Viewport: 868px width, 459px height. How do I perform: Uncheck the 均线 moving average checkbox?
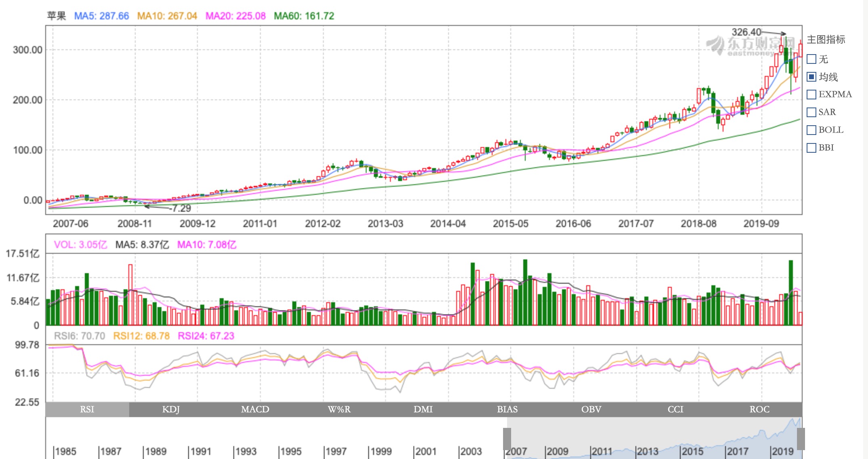pos(811,77)
